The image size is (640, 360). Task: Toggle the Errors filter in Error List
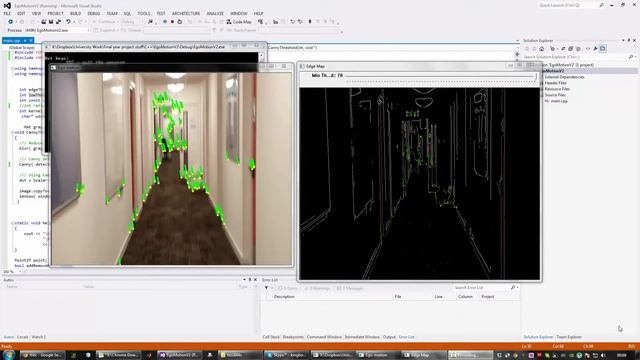pos(288,288)
